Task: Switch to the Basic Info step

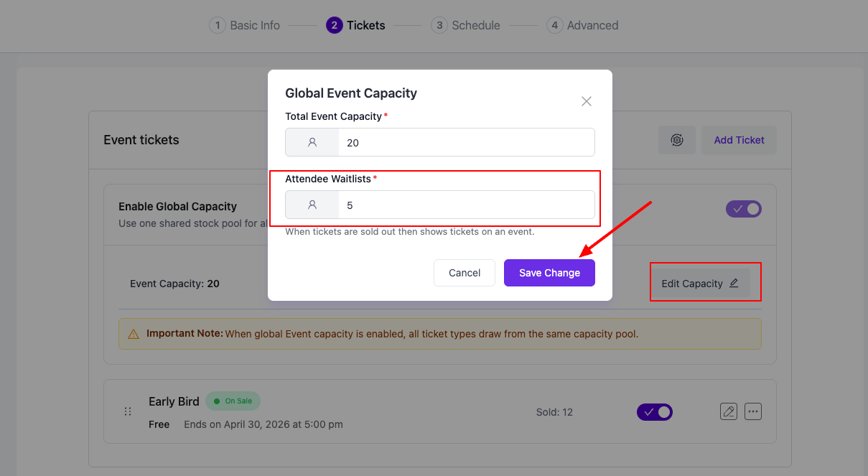Action: click(245, 25)
